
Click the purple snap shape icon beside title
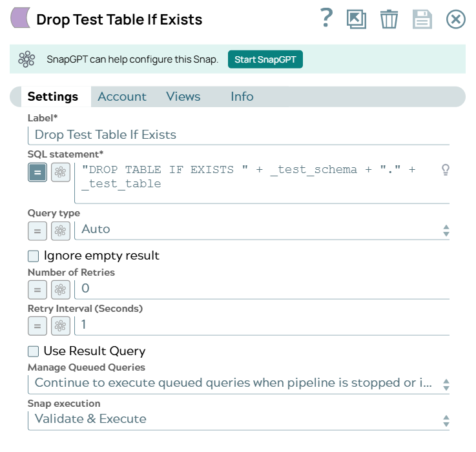click(20, 18)
